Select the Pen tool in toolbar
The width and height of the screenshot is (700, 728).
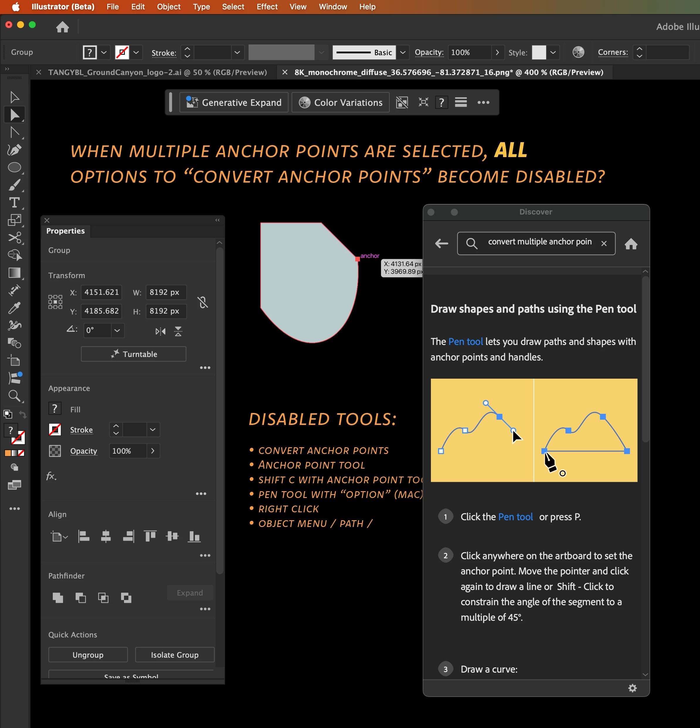point(14,150)
